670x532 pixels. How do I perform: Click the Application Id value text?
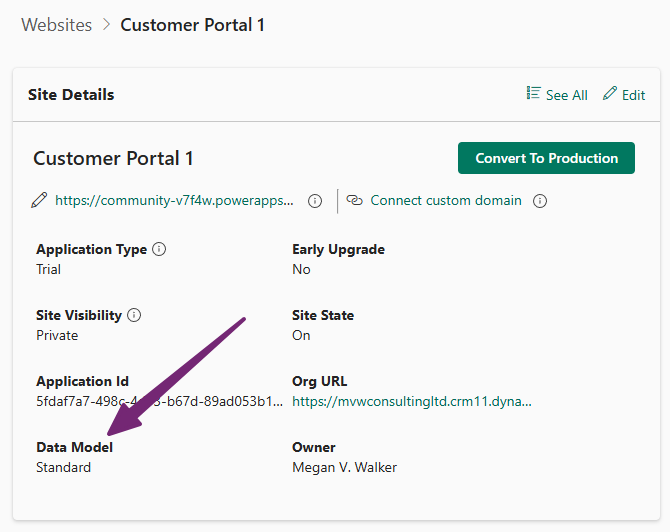click(159, 401)
